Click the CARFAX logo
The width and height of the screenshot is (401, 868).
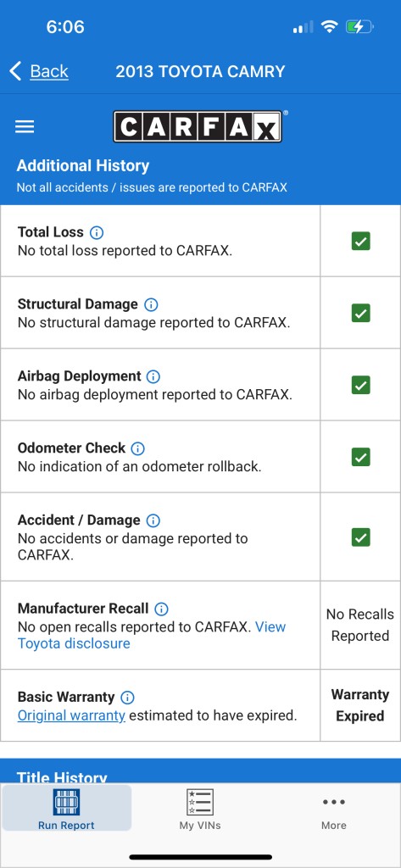pyautogui.click(x=198, y=126)
